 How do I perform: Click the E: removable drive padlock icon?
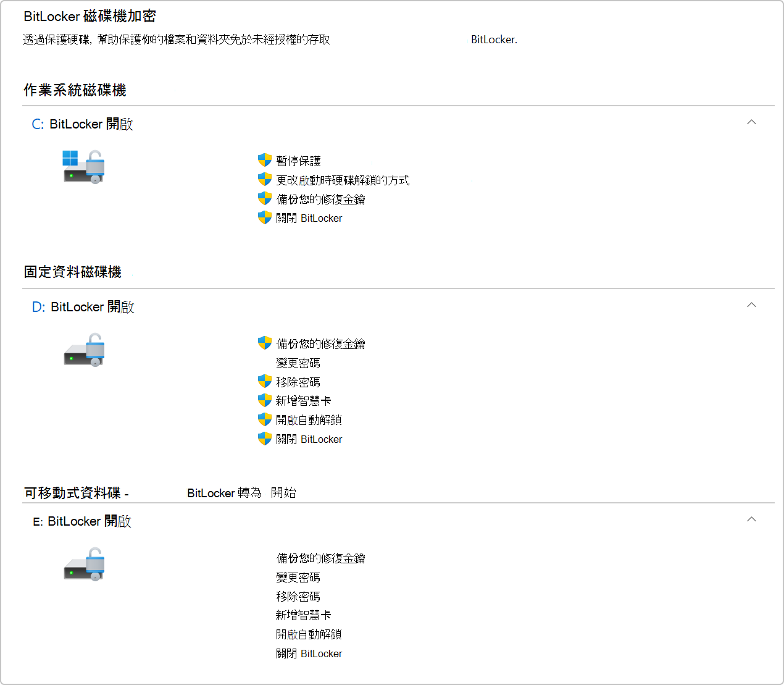(84, 564)
